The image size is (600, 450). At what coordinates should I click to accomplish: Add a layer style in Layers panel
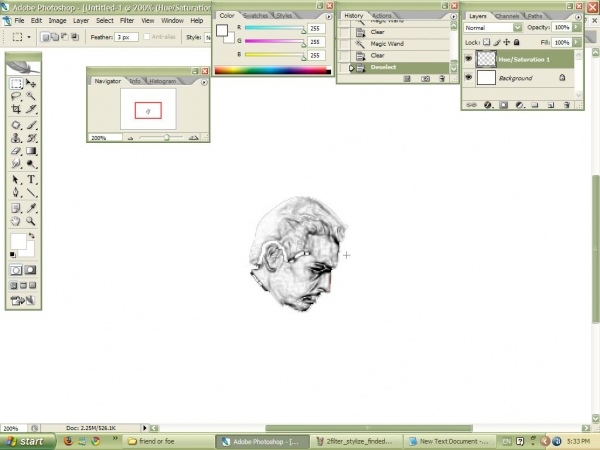pos(488,105)
